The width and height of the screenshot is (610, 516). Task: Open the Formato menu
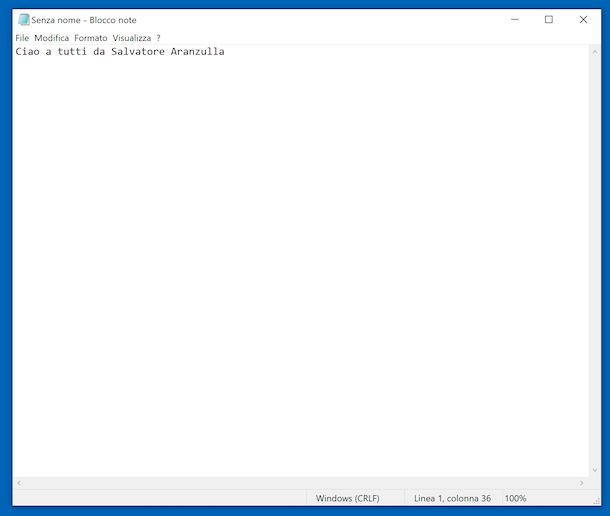[x=91, y=38]
